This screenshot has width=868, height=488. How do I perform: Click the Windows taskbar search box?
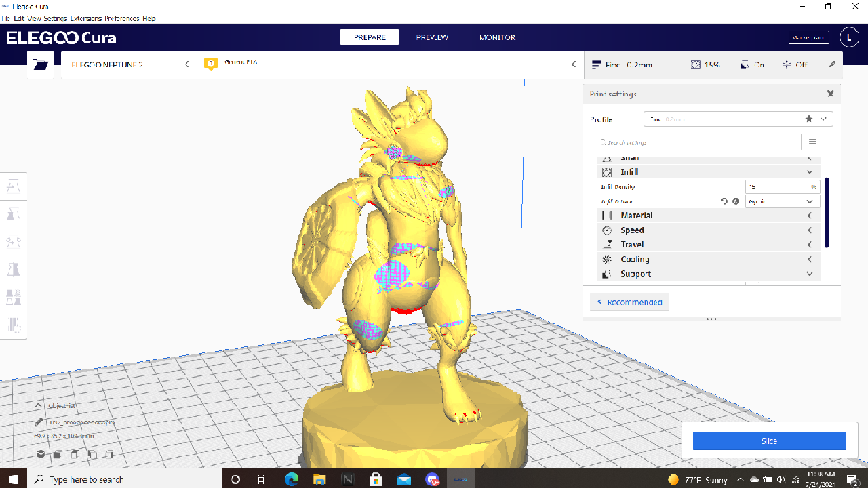tap(125, 479)
